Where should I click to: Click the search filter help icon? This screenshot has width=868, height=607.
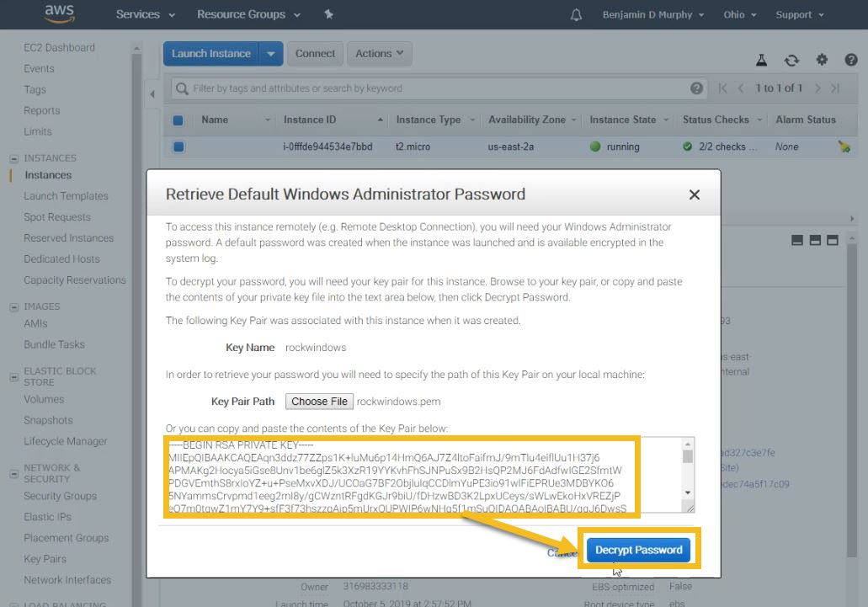coord(696,88)
